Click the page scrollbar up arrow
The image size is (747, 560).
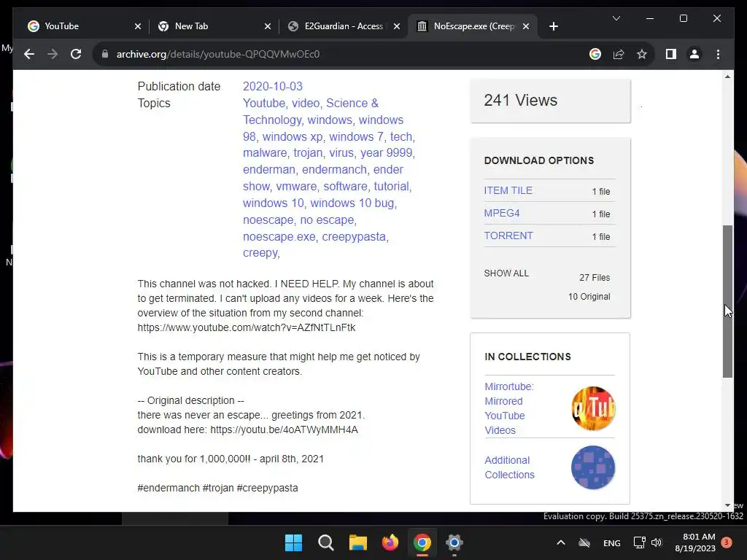click(x=727, y=76)
